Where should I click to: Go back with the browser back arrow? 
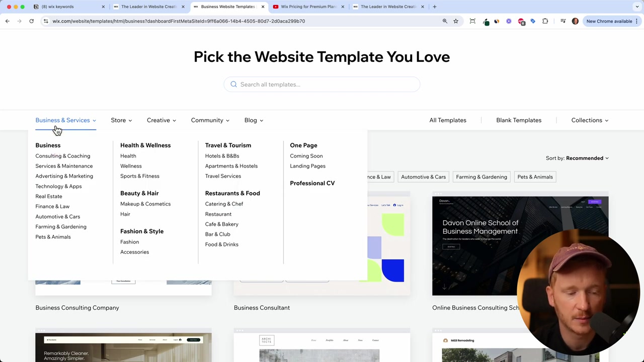(7, 21)
